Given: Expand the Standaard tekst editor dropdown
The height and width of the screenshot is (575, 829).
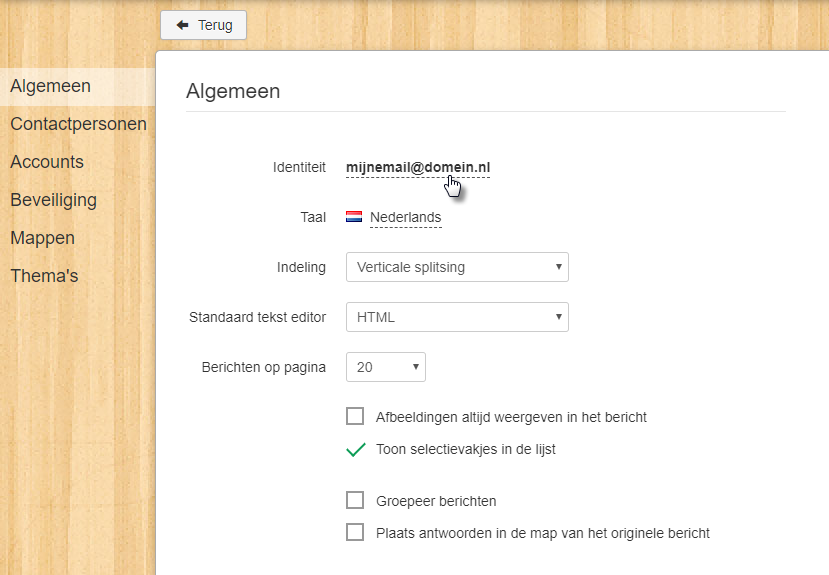Looking at the screenshot, I should coord(457,317).
